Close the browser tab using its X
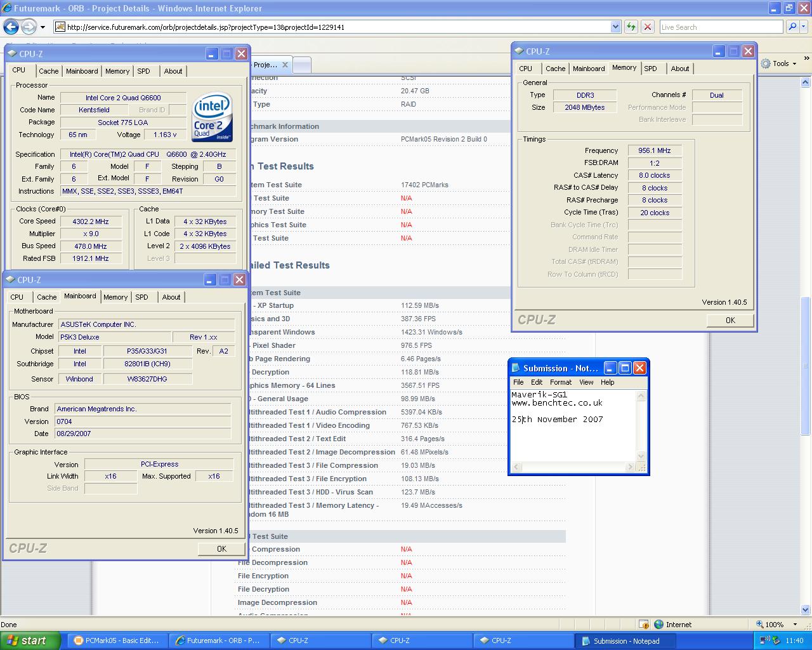 pyautogui.click(x=285, y=65)
